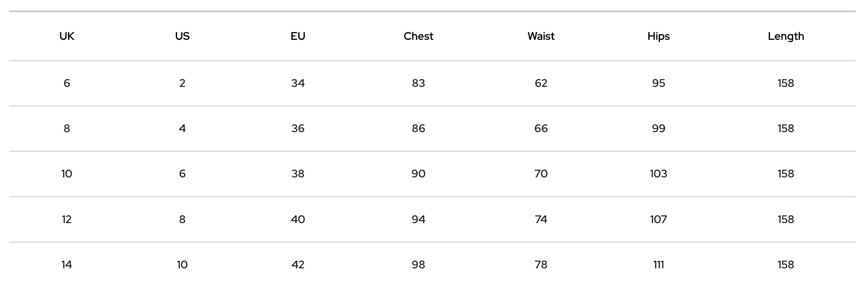Image resolution: width=868 pixels, height=286 pixels.
Task: Click hips measurement 111
Action: [x=658, y=265]
